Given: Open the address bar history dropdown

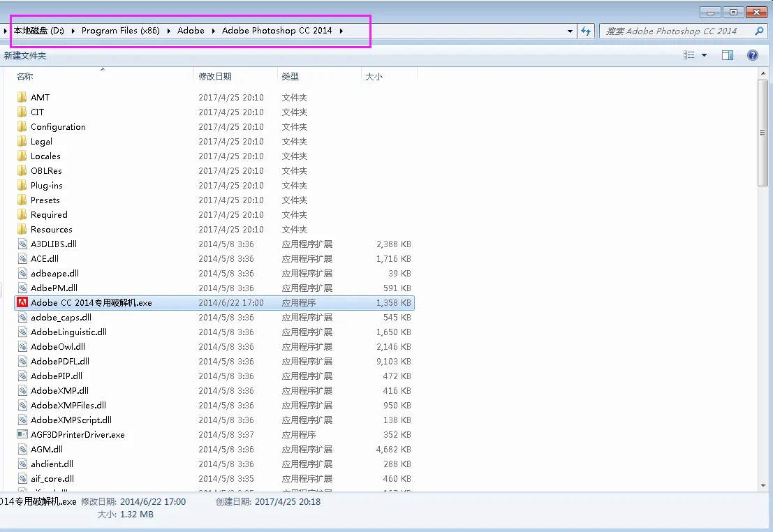Looking at the screenshot, I should click(570, 31).
